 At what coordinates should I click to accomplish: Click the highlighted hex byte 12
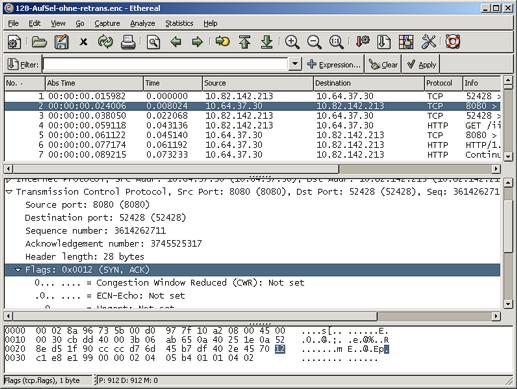[280, 349]
